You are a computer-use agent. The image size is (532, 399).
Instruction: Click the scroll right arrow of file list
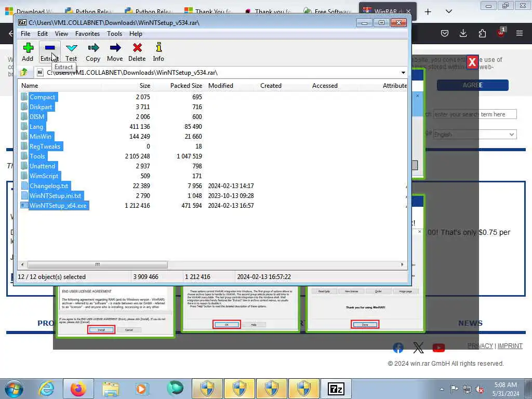[403, 264]
